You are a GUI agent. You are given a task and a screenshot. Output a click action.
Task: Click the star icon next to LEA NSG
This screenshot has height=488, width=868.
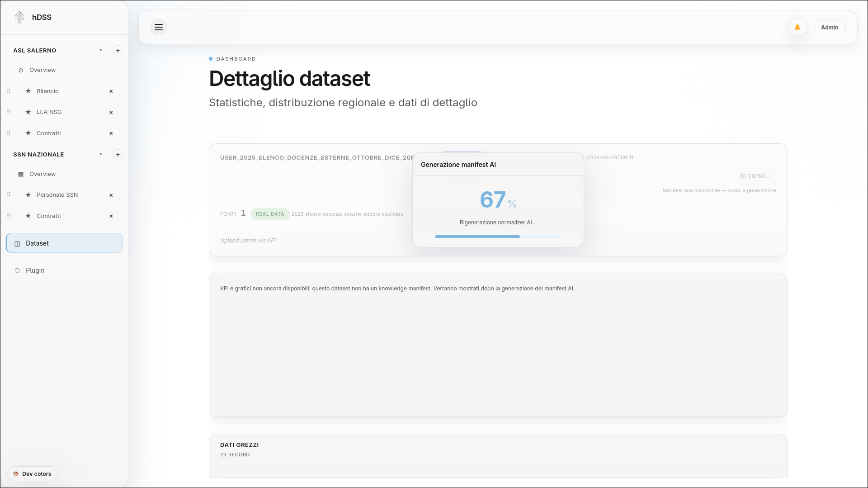28,112
